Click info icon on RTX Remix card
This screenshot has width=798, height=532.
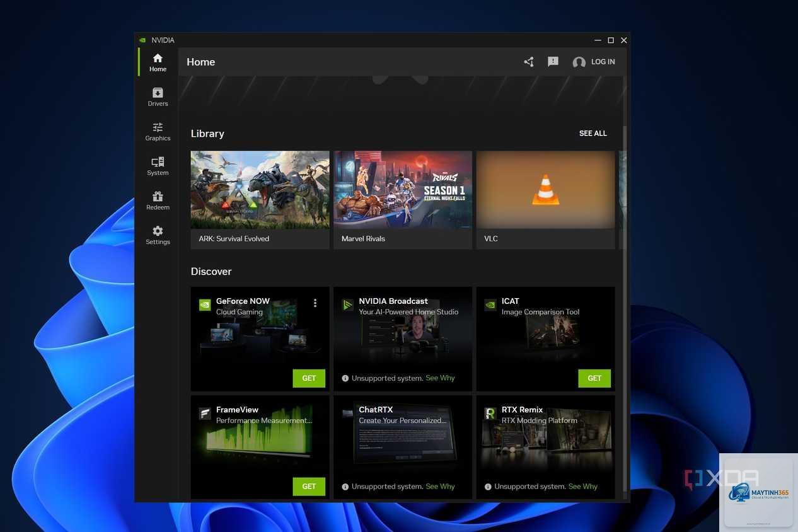click(x=488, y=487)
